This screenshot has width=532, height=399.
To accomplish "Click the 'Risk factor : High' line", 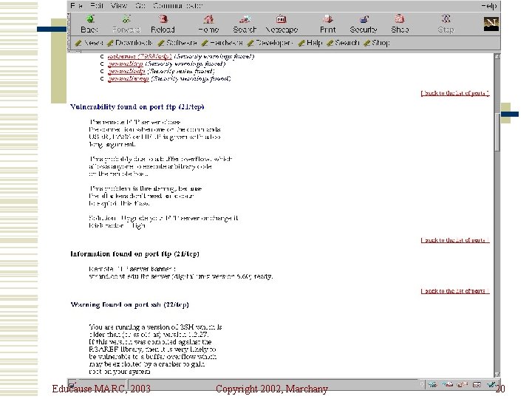I will click(x=117, y=225).
